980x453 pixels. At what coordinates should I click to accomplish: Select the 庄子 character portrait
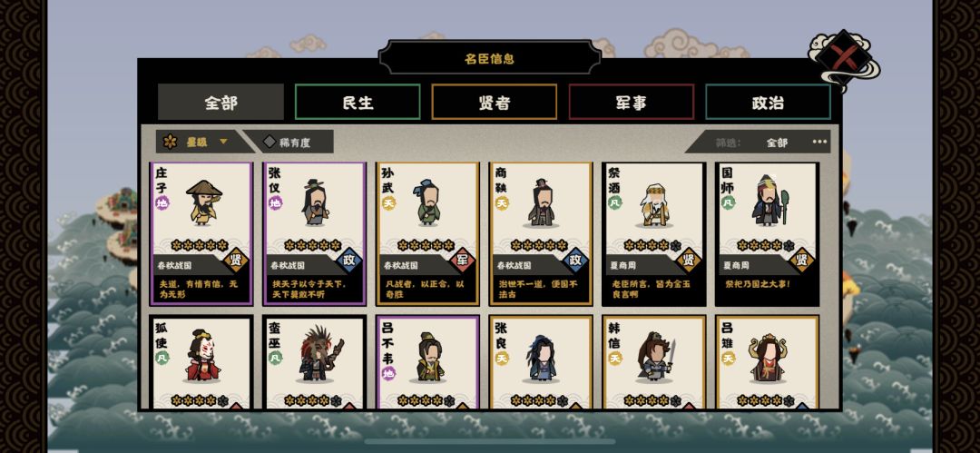204,202
